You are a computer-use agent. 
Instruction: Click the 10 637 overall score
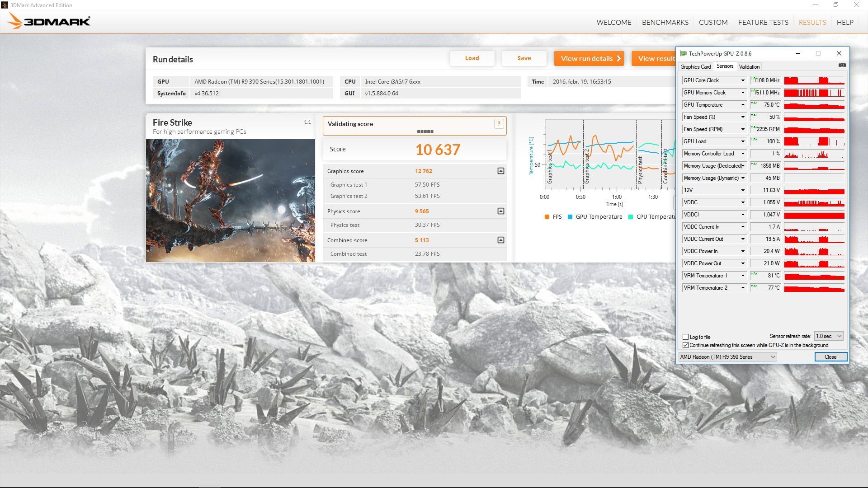pyautogui.click(x=438, y=150)
